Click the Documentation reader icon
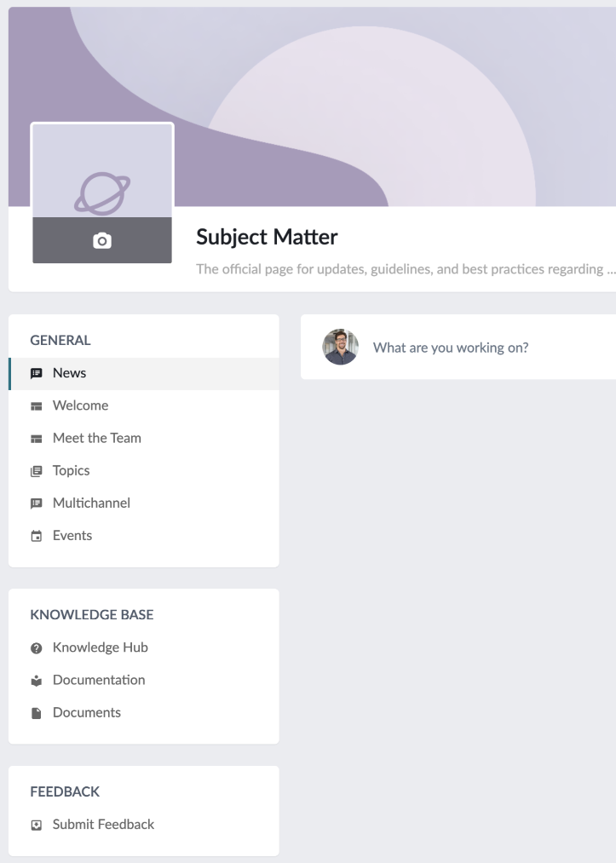The height and width of the screenshot is (863, 616). pyautogui.click(x=37, y=680)
